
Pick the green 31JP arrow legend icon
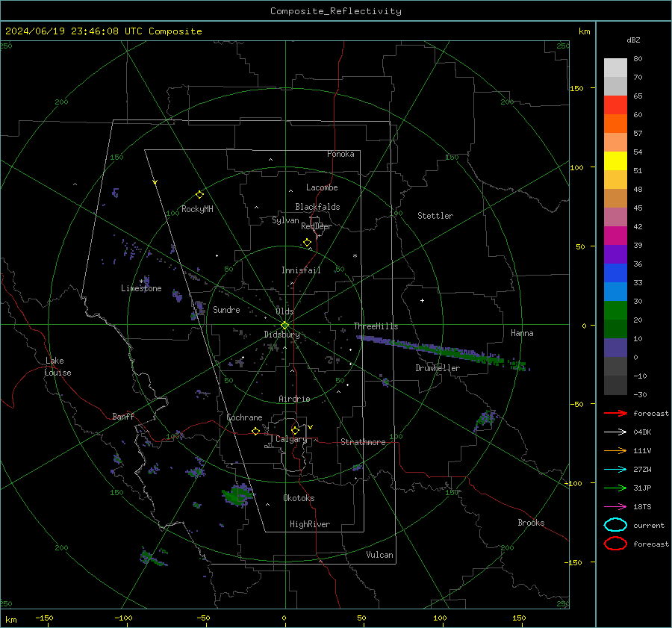pyautogui.click(x=615, y=488)
